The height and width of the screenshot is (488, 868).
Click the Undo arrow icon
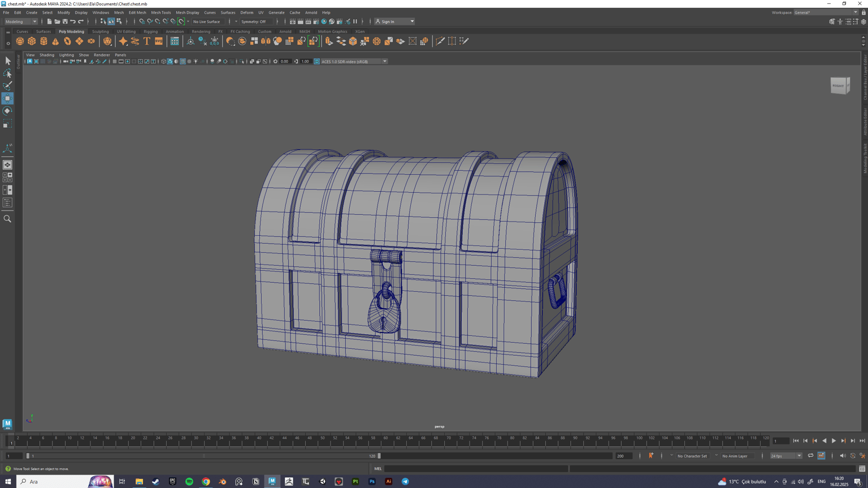point(73,21)
